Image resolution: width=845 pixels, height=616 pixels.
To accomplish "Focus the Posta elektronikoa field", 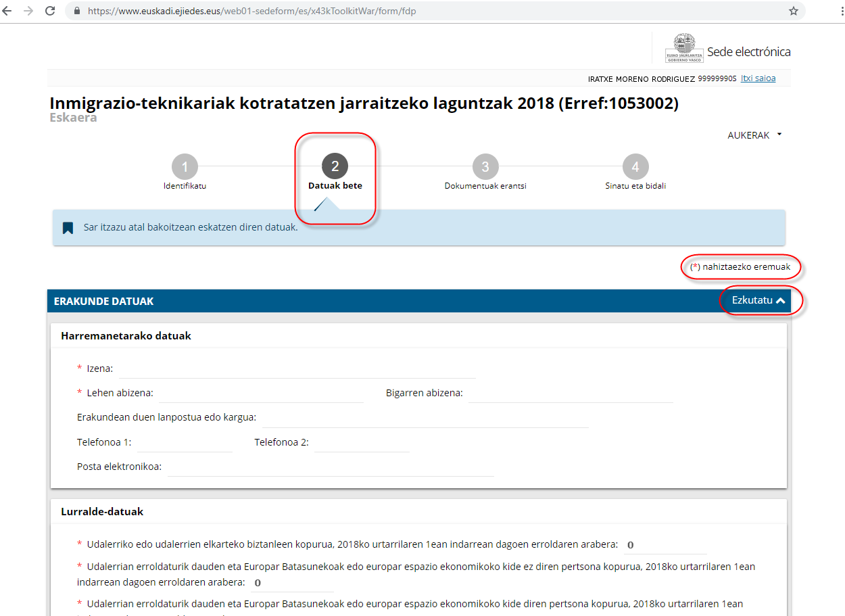I will coord(331,467).
